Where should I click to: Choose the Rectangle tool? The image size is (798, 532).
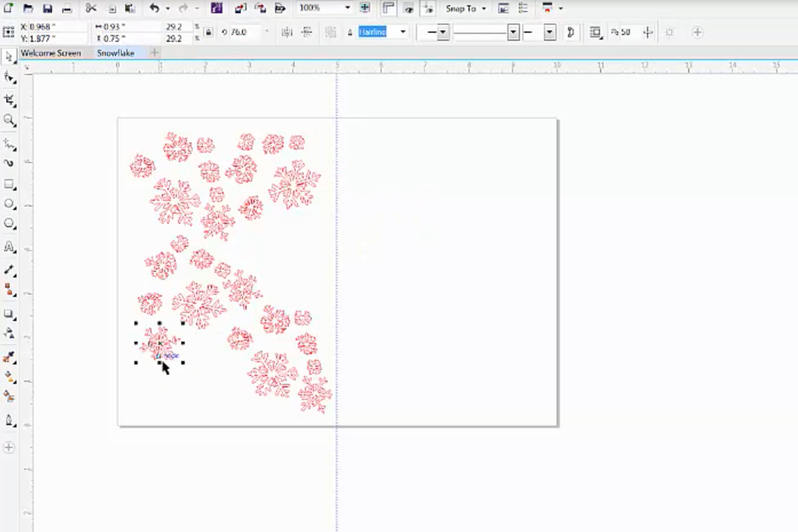(x=9, y=184)
